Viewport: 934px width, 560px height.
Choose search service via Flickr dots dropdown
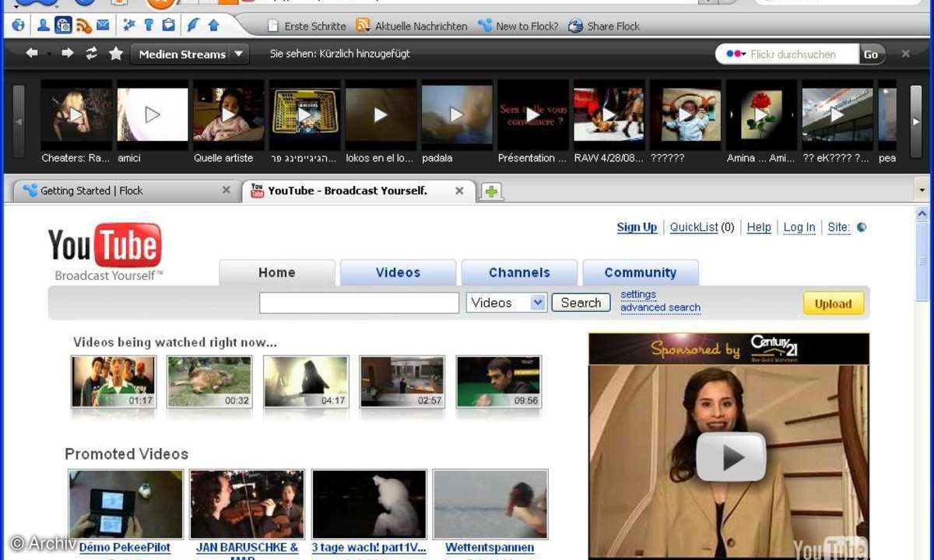(736, 54)
